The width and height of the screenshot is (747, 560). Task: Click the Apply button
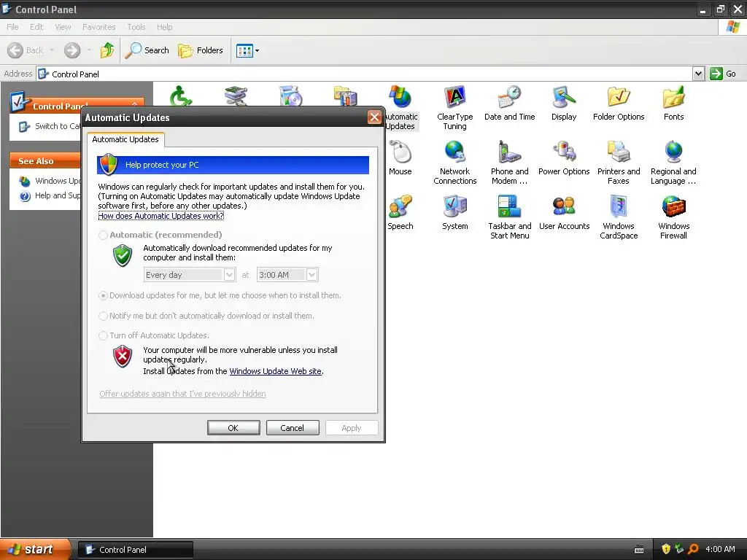click(x=352, y=427)
